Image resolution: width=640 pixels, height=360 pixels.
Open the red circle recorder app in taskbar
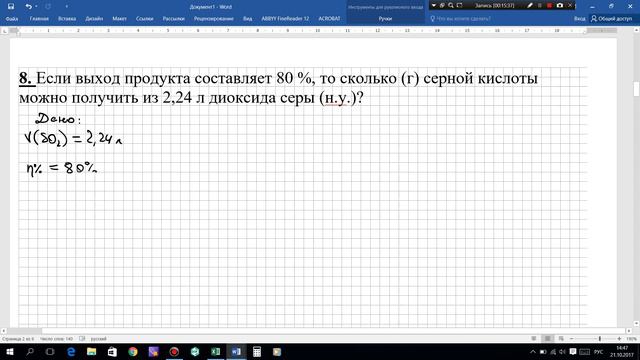[x=174, y=351]
